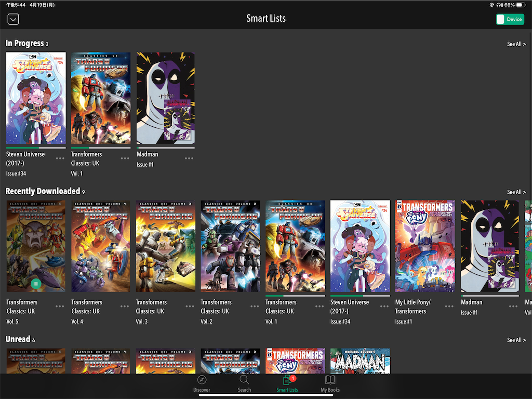Select the Smart Lists tab icon
This screenshot has width=532, height=399.
click(x=287, y=380)
